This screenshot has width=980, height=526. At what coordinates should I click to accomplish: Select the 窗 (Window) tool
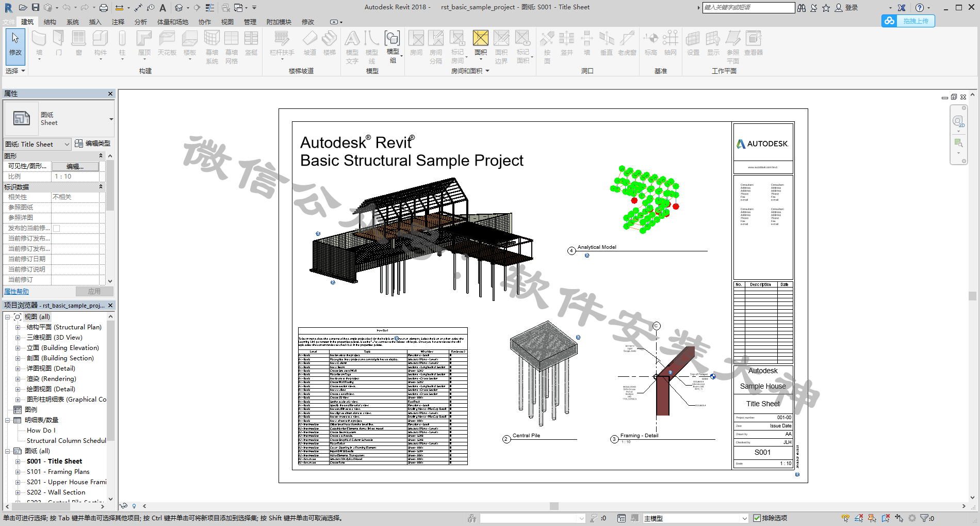point(78,43)
